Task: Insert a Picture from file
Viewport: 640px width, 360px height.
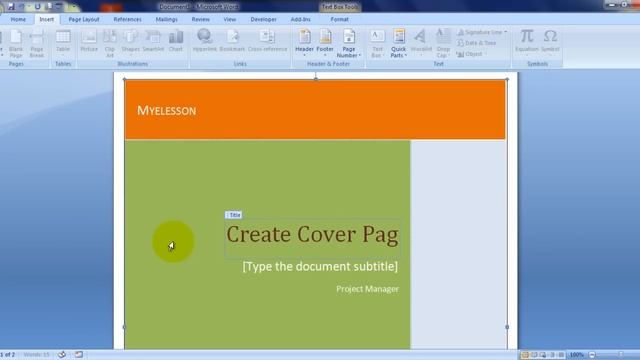Action: pyautogui.click(x=89, y=41)
